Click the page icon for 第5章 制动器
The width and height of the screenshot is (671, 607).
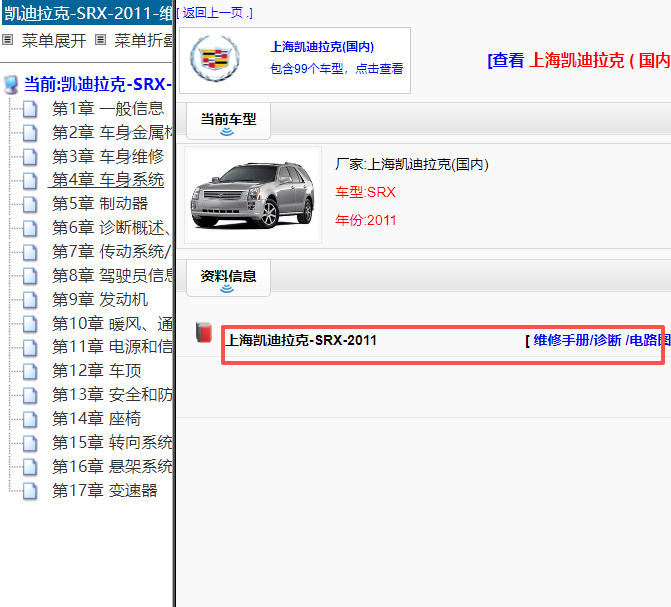[x=30, y=204]
